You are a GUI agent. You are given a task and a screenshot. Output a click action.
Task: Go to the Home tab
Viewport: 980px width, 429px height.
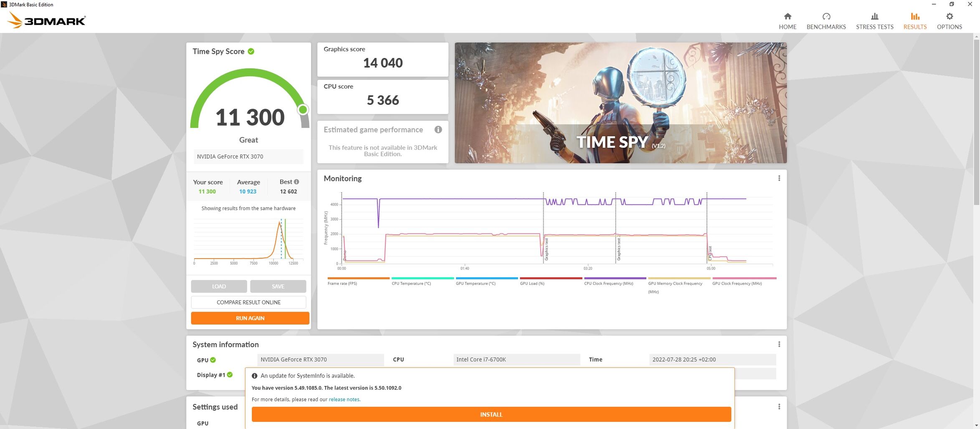point(787,21)
